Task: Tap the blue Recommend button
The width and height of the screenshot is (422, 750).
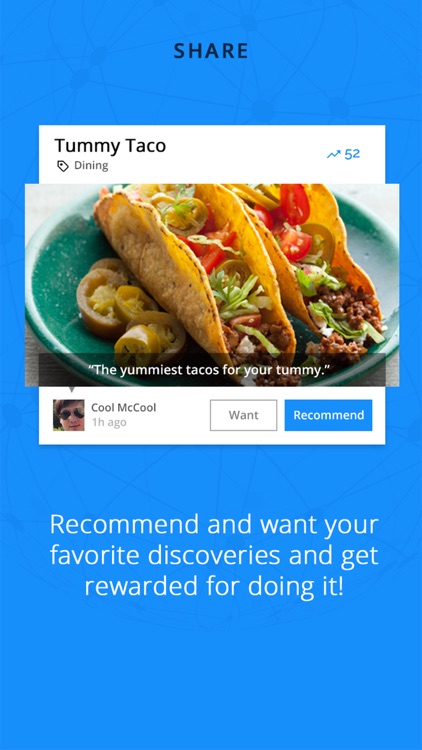Action: point(328,415)
